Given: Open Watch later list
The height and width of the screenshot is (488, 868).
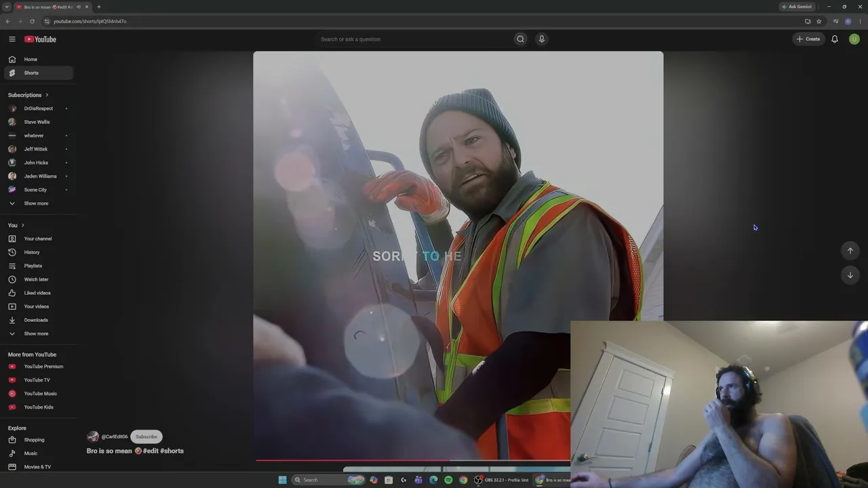Looking at the screenshot, I should [38, 279].
